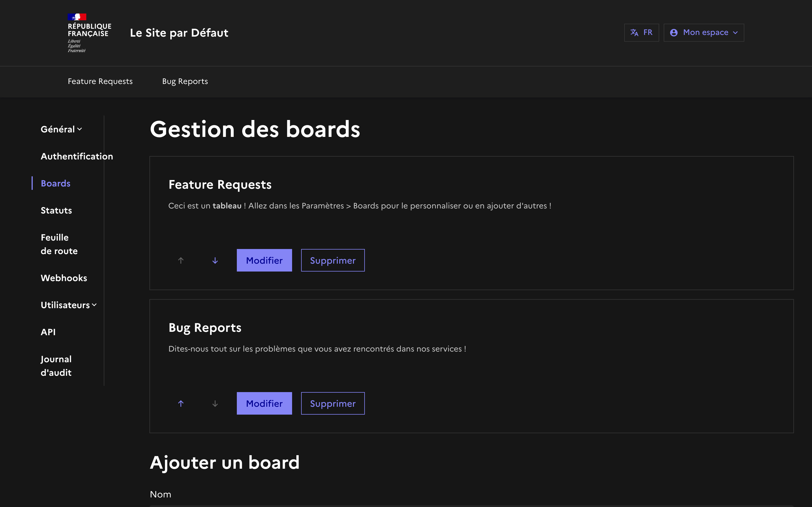
Task: Expand the Utilisateurs sidebar section
Action: click(x=69, y=305)
